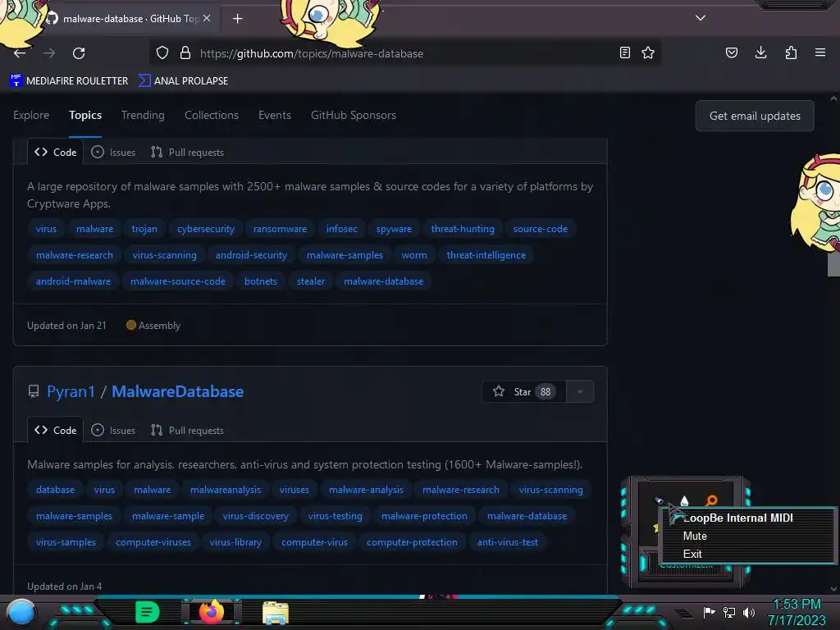Open the Firefox downloads panel
The image size is (840, 630).
coord(760,52)
